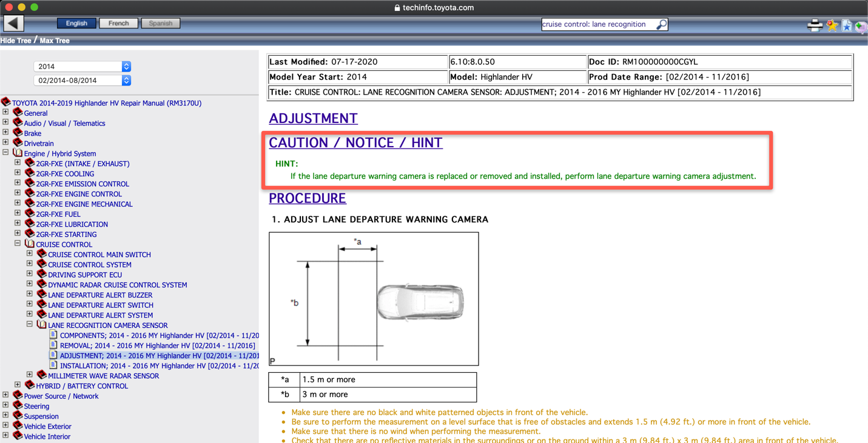Click the document icon next to COMPONENTS entry
The image size is (868, 443).
[53, 335]
